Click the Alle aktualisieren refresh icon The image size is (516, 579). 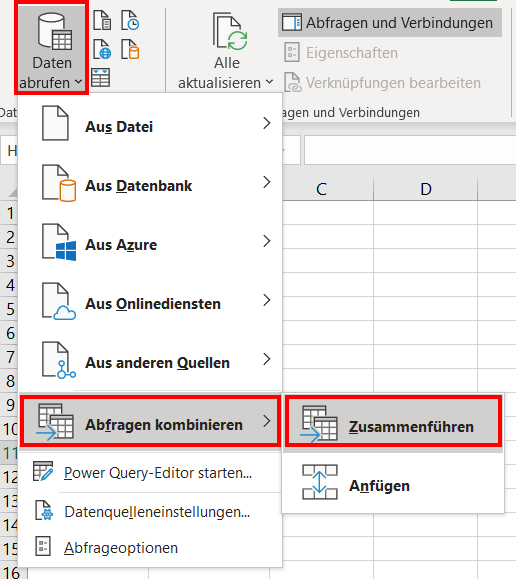pos(230,31)
